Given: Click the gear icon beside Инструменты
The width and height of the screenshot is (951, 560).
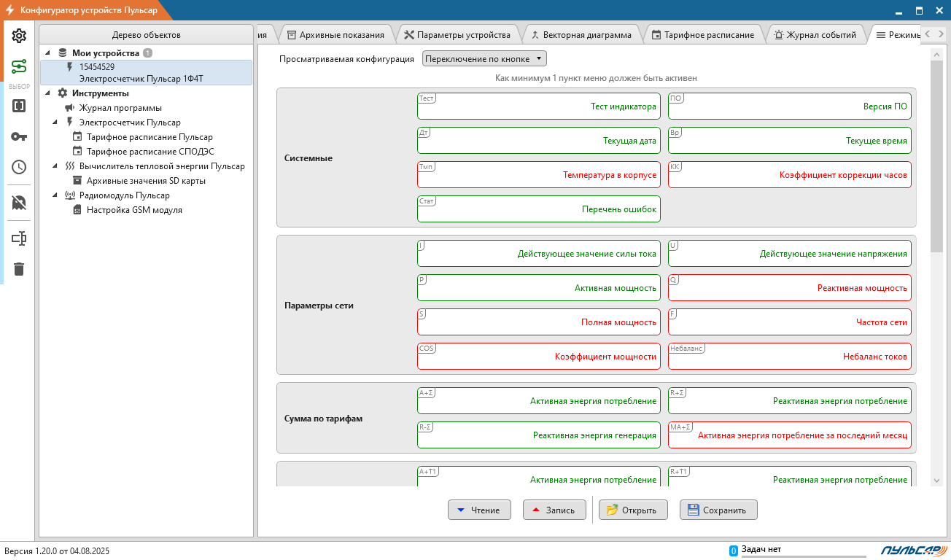Looking at the screenshot, I should click(63, 93).
